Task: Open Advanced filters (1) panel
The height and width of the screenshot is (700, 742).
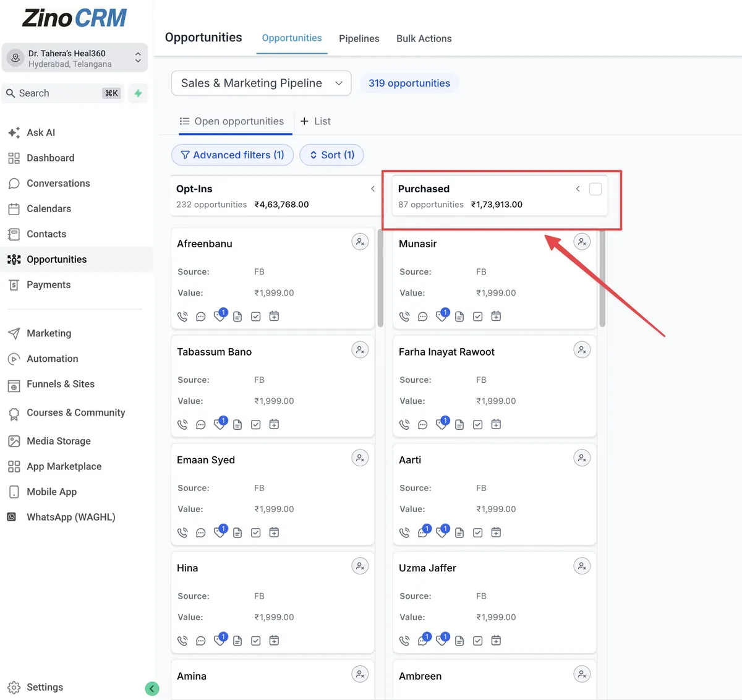Action: [232, 155]
